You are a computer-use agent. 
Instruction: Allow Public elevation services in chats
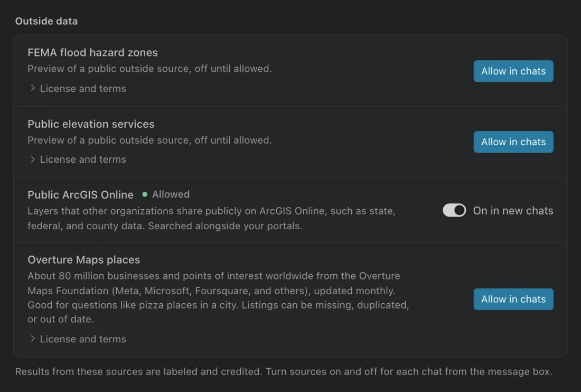[x=513, y=142]
